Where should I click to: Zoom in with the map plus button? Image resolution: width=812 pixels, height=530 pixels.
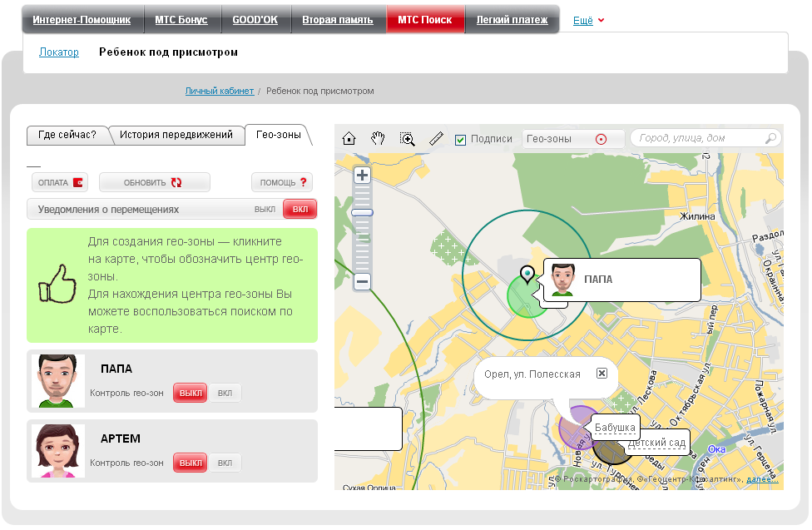(363, 175)
